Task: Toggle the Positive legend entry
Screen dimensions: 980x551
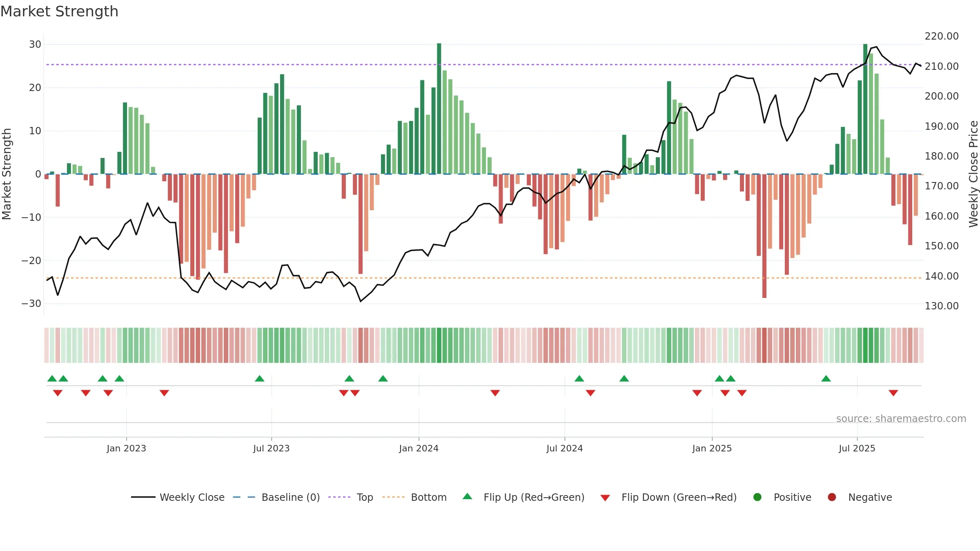Action: [782, 497]
